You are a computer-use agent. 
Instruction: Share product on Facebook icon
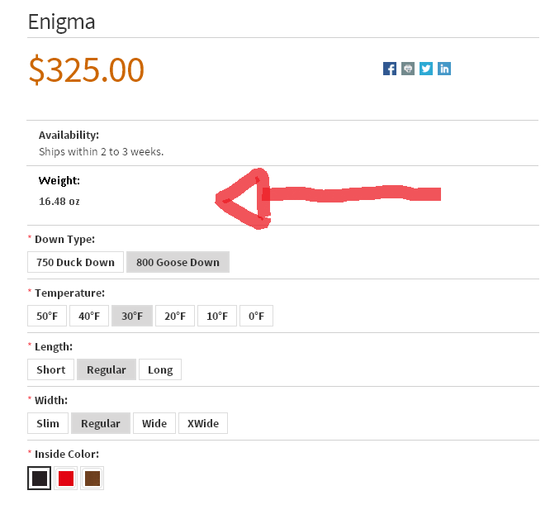tap(389, 69)
